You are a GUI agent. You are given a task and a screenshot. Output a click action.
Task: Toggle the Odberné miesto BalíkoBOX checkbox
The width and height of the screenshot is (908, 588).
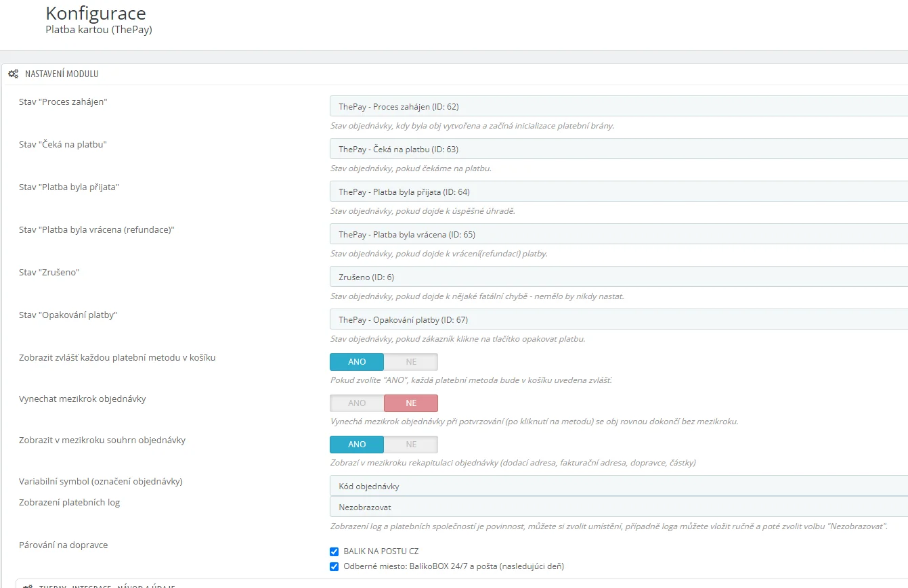(334, 566)
